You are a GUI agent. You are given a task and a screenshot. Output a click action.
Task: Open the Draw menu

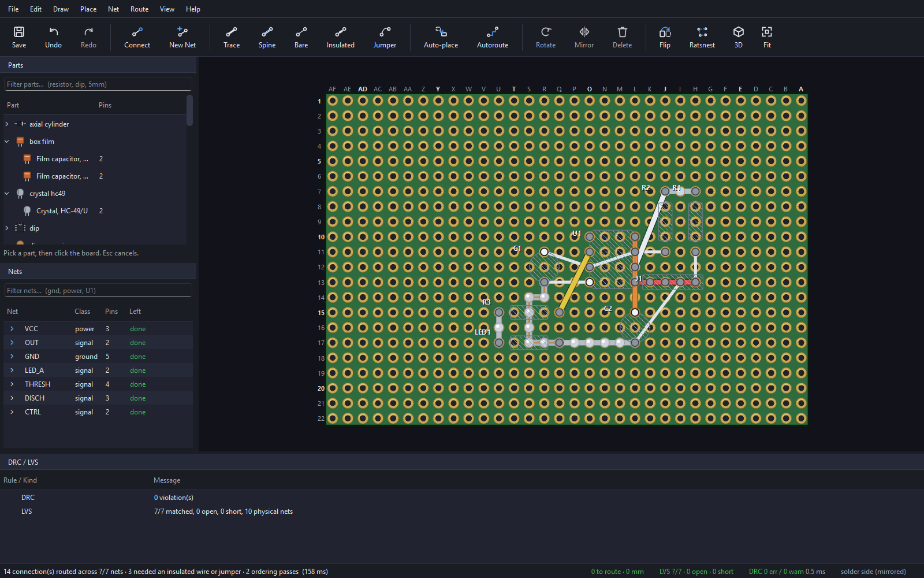click(x=61, y=9)
